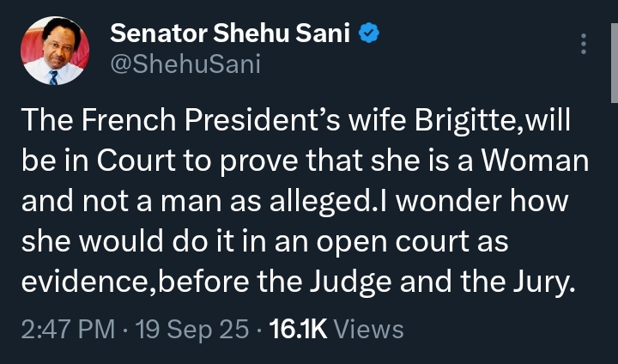Click the word Views after the count
This screenshot has height=364, width=618.
[x=367, y=329]
